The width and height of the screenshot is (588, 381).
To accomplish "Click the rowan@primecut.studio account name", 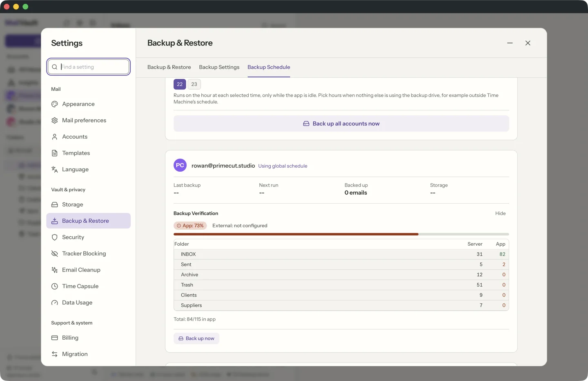I will coord(223,166).
